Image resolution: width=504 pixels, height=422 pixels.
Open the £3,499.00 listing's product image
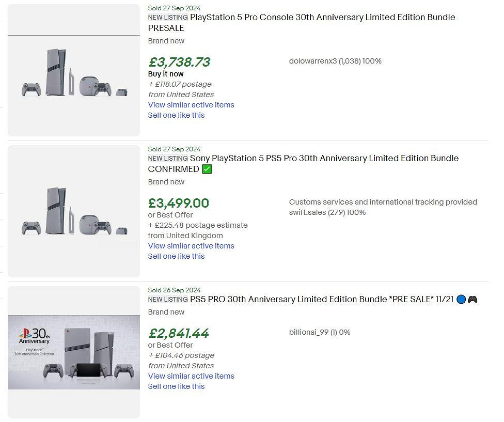pyautogui.click(x=74, y=211)
